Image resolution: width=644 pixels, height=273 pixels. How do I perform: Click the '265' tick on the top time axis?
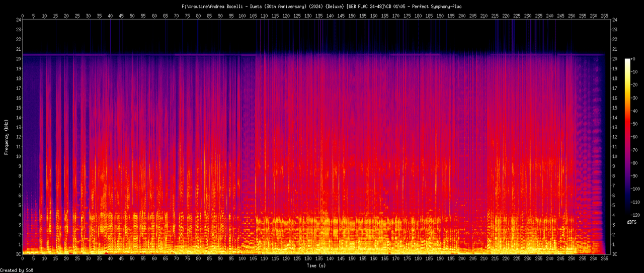pyautogui.click(x=605, y=15)
